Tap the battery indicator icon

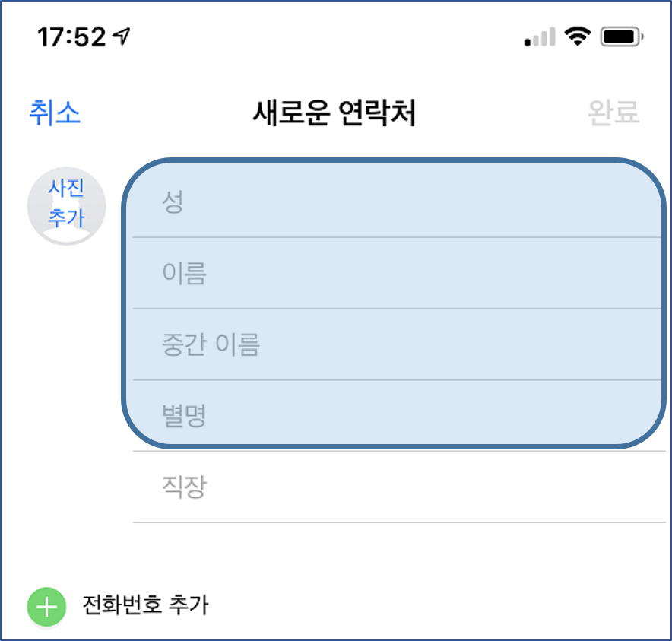pos(622,36)
